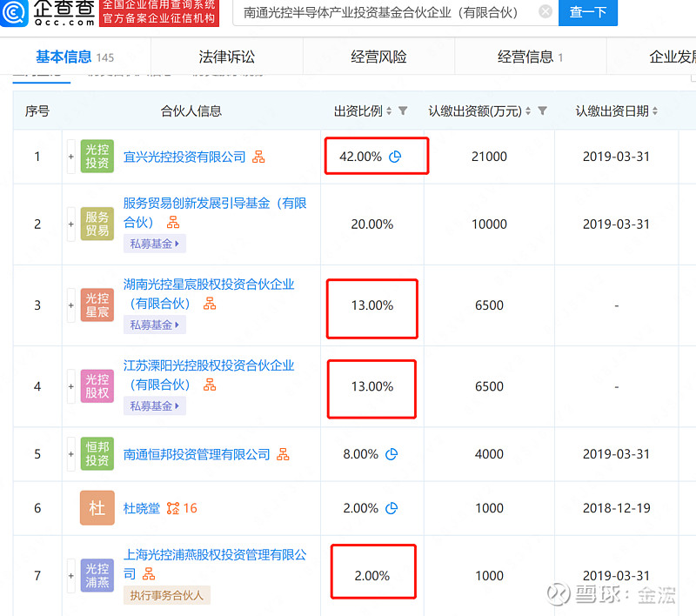
Task: Open 杜晓堂 person profile link
Action: 142,508
